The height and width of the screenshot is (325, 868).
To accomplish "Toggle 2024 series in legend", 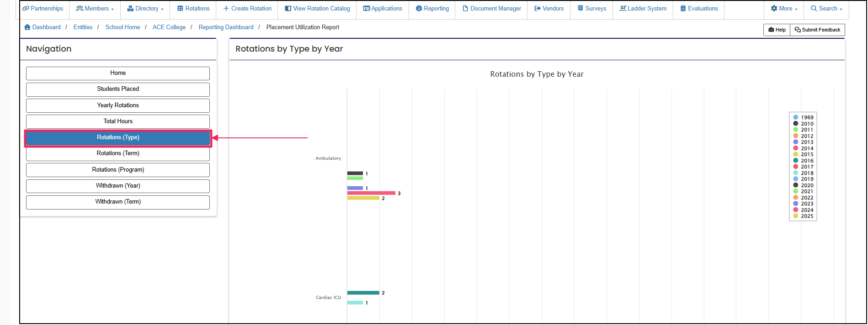I will (803, 210).
